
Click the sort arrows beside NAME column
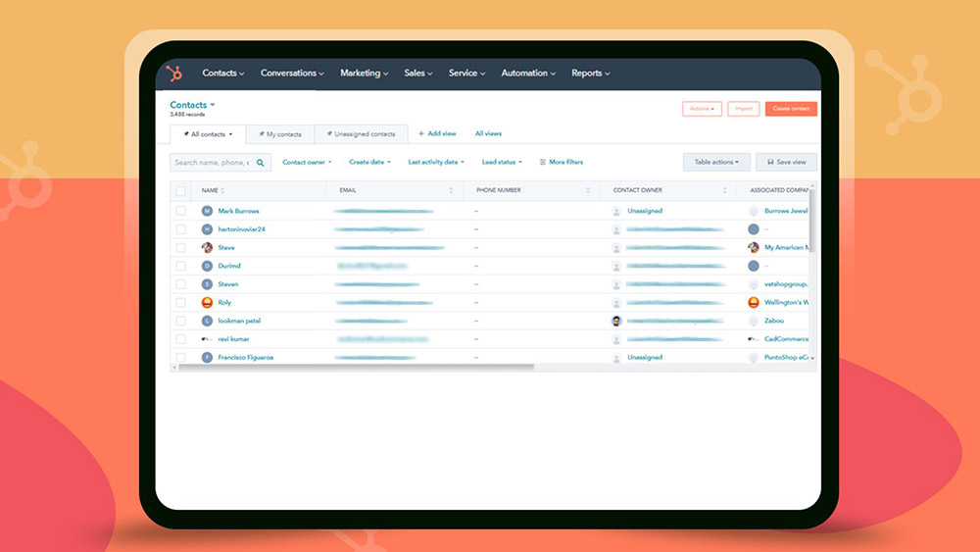click(x=222, y=190)
